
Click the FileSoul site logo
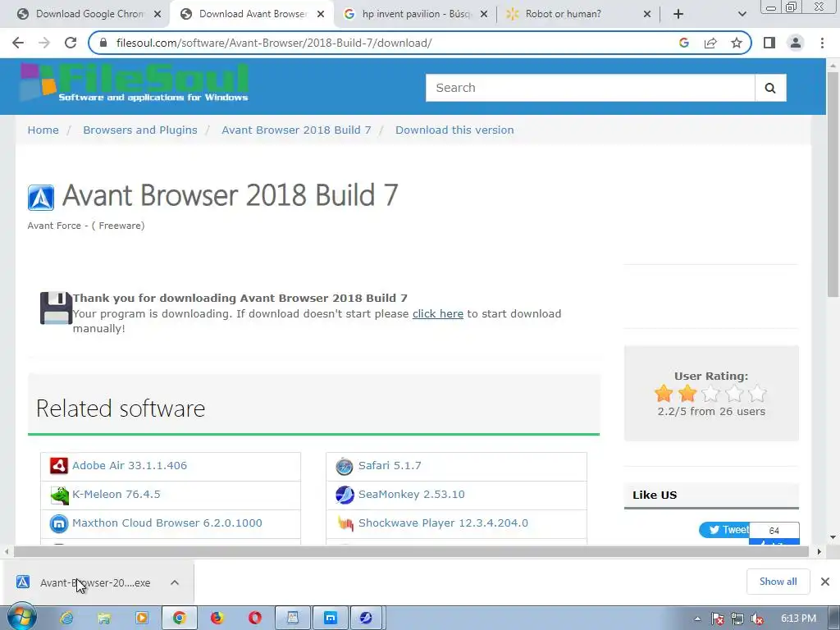pos(135,83)
